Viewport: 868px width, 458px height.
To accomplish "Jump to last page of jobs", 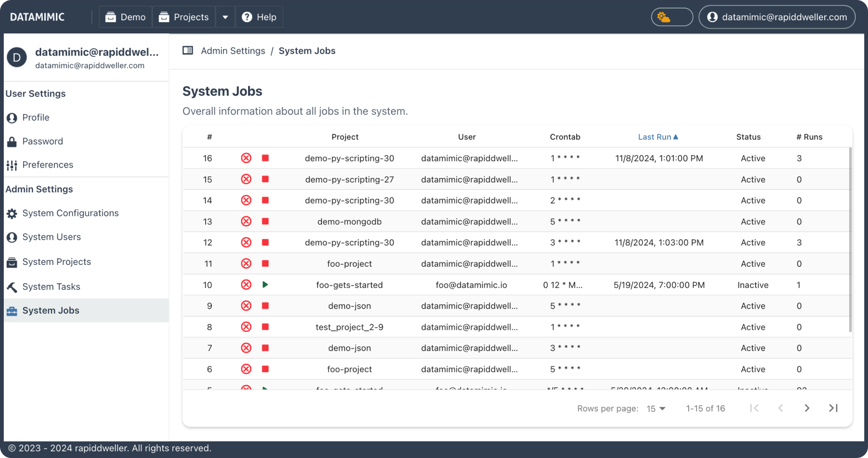I will point(833,408).
